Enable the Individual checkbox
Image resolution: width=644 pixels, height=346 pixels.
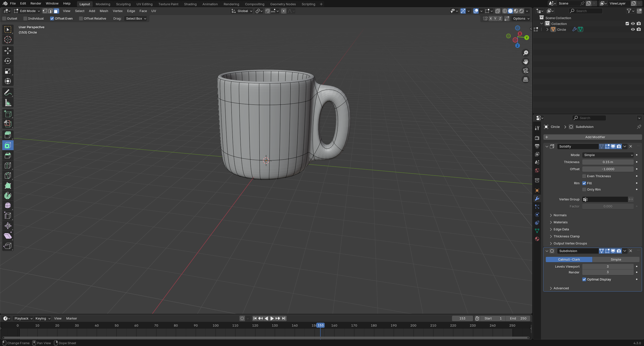(25, 18)
